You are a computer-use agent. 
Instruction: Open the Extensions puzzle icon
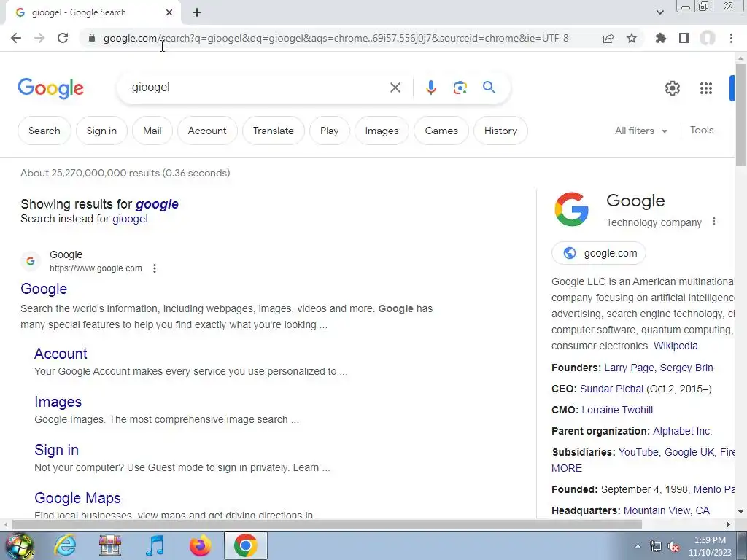661,38
